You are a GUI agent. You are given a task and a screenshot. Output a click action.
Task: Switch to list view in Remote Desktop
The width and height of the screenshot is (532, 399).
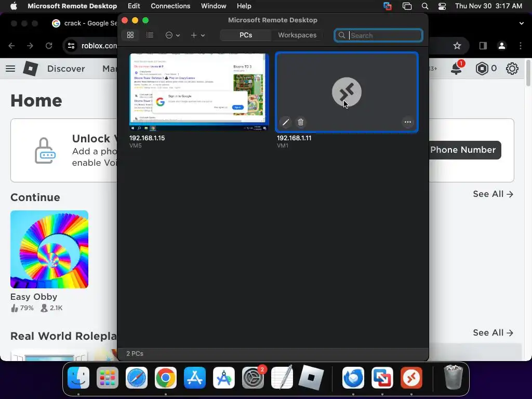click(150, 35)
